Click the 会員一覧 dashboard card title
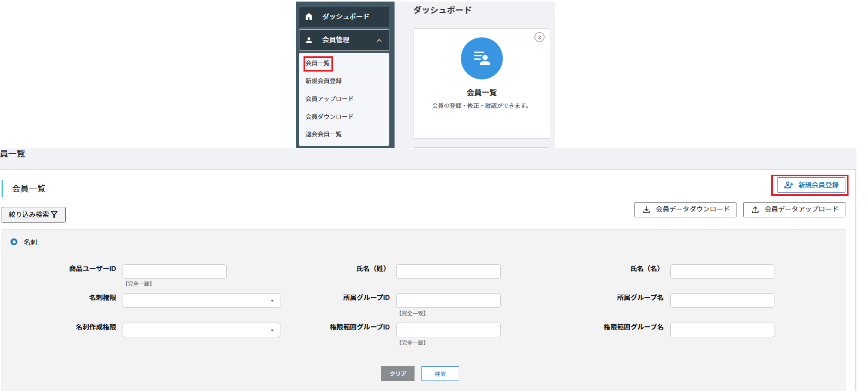Viewport: 868px width, 391px height. (x=482, y=93)
